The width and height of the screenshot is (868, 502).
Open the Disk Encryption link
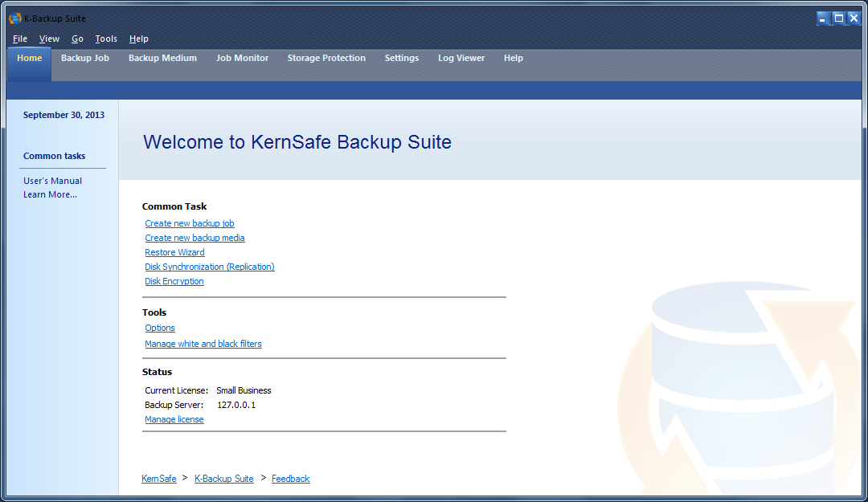pos(174,281)
